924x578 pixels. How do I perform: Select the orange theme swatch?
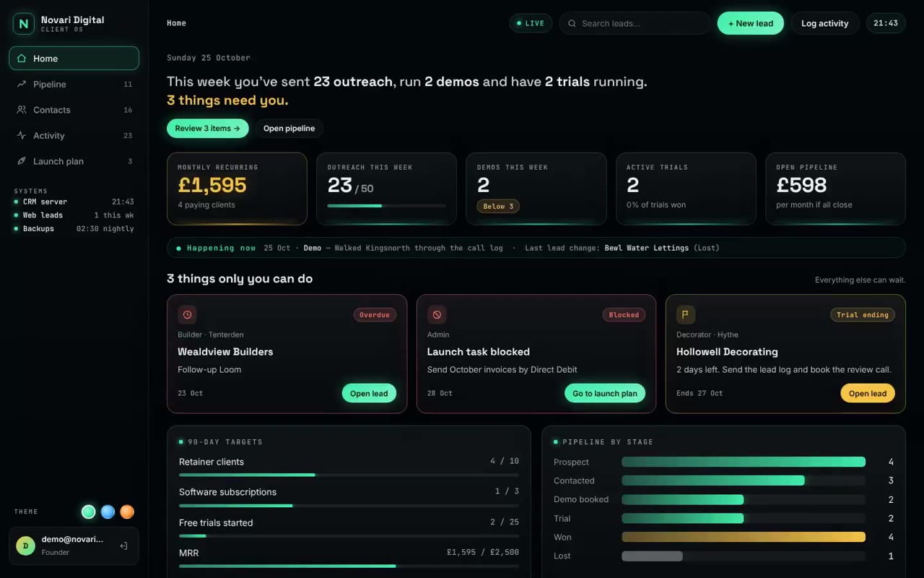[127, 512]
